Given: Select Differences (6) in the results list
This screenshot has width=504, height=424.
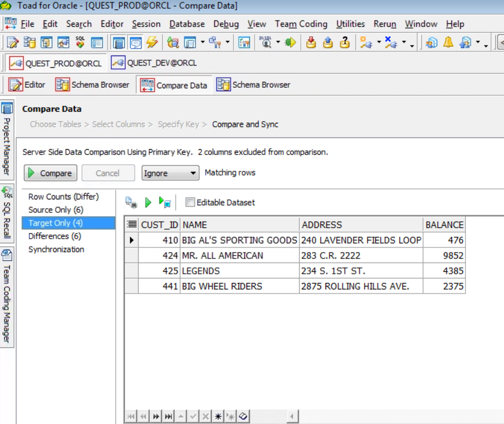Looking at the screenshot, I should click(54, 236).
